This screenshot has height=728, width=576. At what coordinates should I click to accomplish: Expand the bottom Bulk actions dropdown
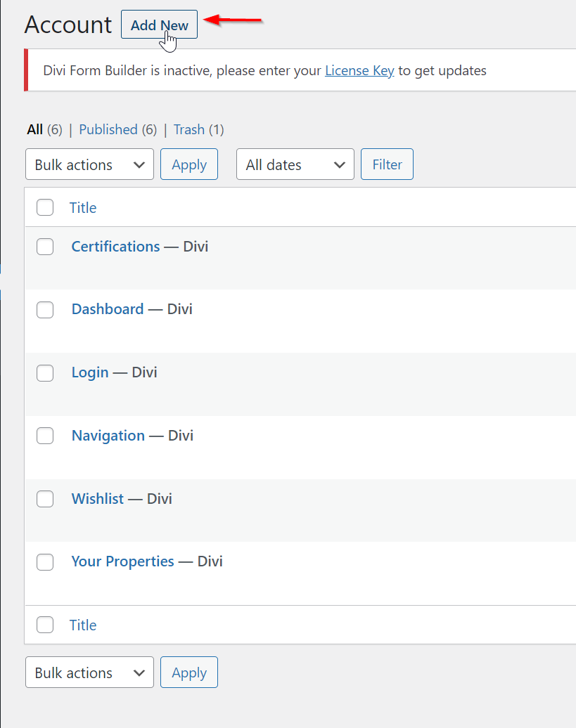click(x=89, y=672)
